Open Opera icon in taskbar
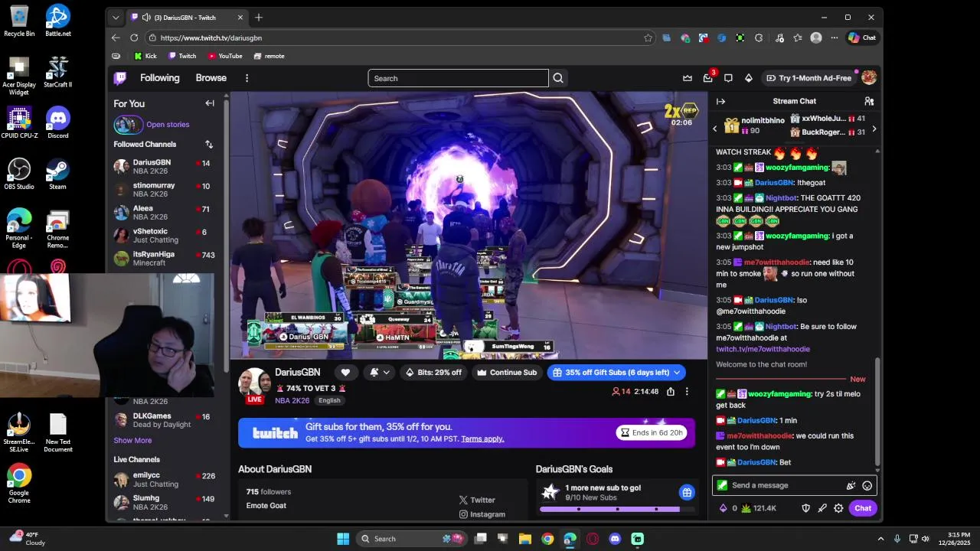 [x=593, y=539]
